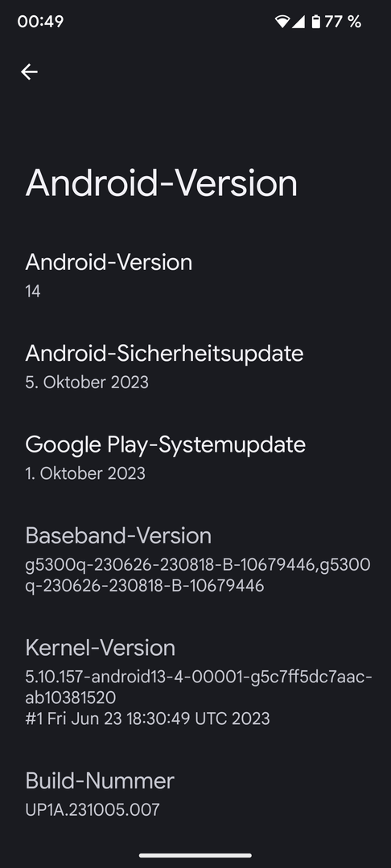This screenshot has height=868, width=391.
Task: Tap the 1. Oktober 2023 Play update date
Action: (85, 474)
